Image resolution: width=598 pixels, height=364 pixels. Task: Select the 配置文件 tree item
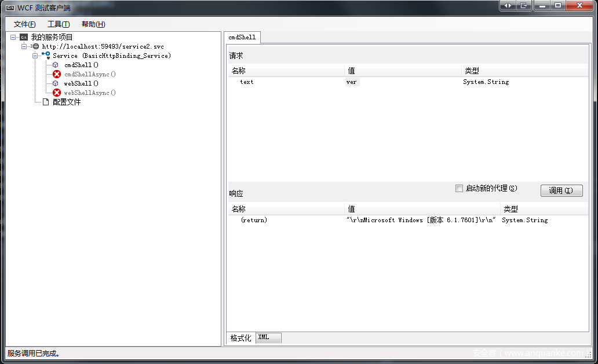67,102
